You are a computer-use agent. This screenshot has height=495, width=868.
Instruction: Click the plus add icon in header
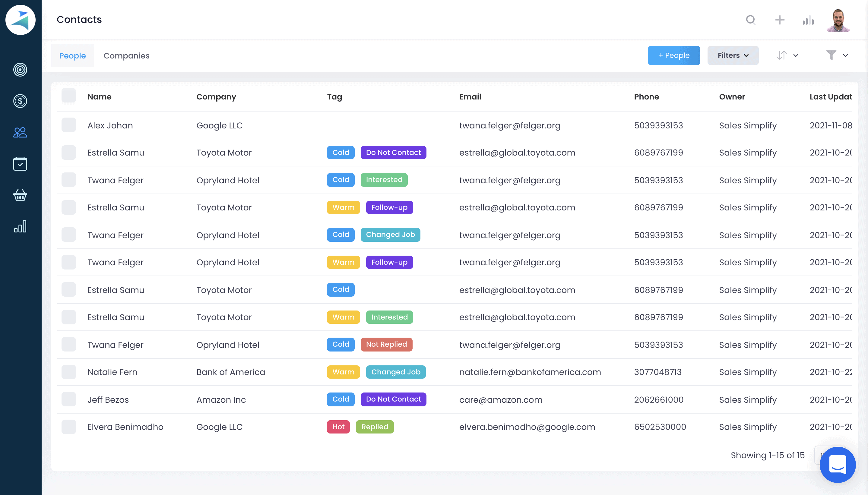click(x=780, y=20)
